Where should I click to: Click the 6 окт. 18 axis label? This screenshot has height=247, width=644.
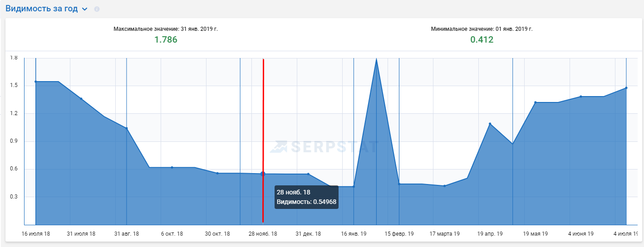[x=172, y=234]
